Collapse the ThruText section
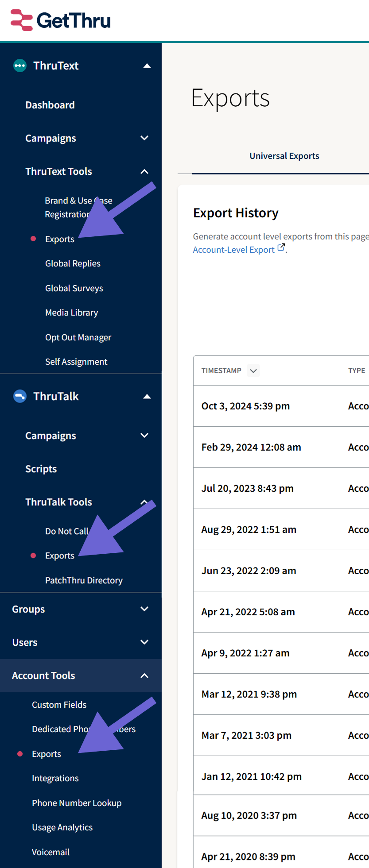Screen dimensions: 369x868 [x=147, y=66]
